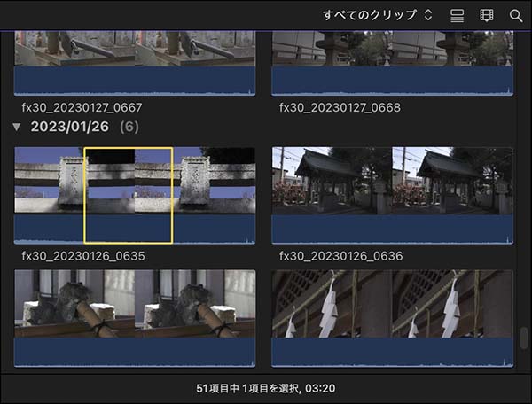Screen dimensions: 532x404
Task: Select clip thumbnail fx30_20230127_0668
Action: point(393,64)
